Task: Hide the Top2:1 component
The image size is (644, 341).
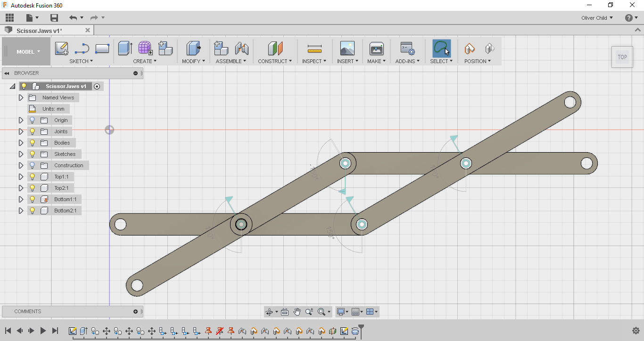Action: point(33,188)
